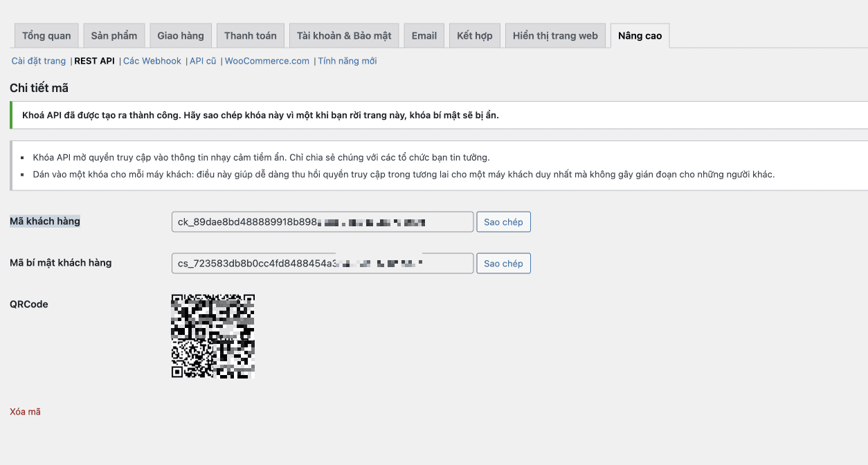
Task: Click the Chi tiết mã heading
Action: click(x=39, y=88)
